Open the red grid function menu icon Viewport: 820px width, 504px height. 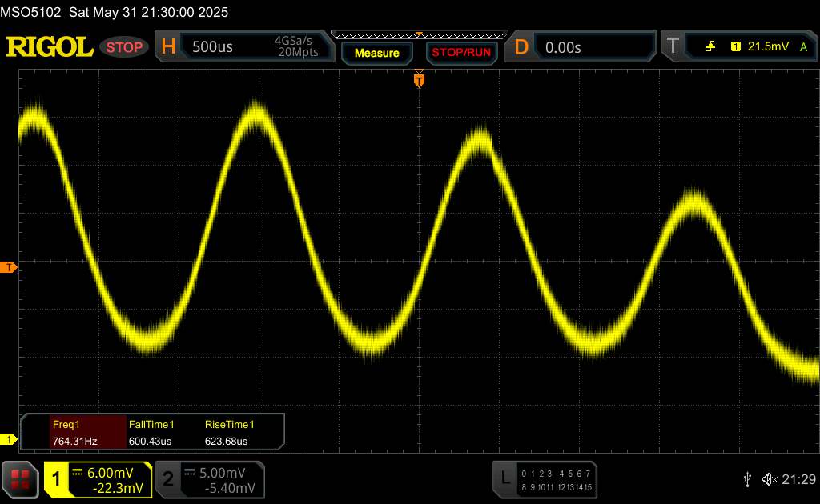[20, 479]
